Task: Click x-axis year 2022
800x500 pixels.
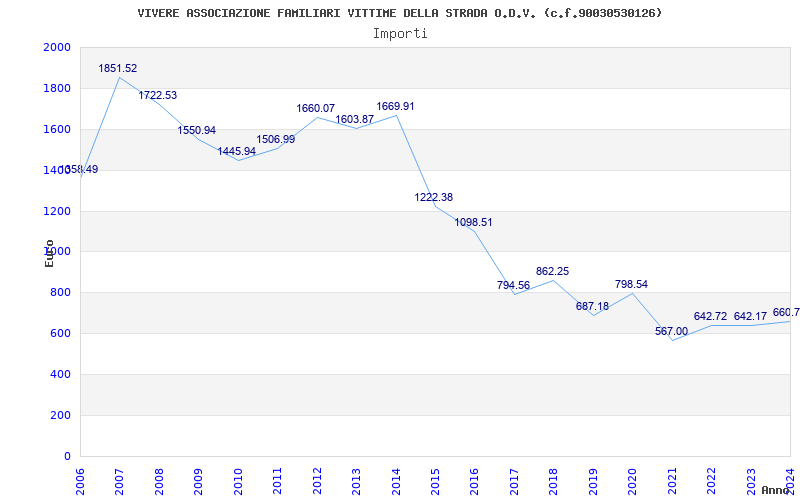Action: point(712,481)
